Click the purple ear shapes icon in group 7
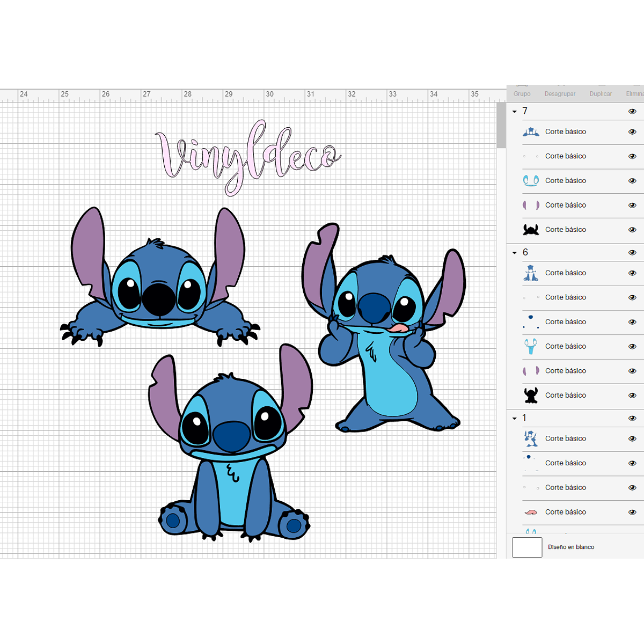Image resolution: width=644 pixels, height=644 pixels. point(531,204)
